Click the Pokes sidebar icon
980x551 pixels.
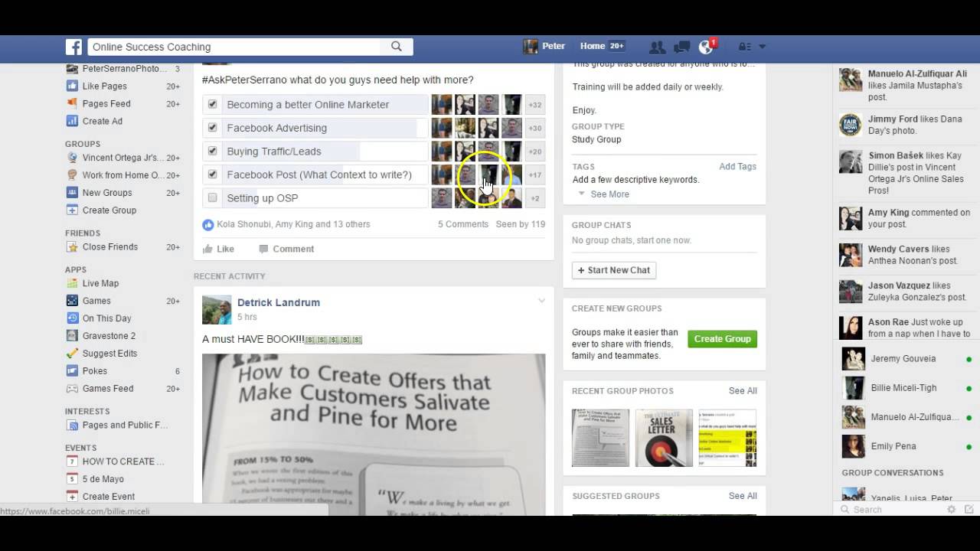point(72,371)
